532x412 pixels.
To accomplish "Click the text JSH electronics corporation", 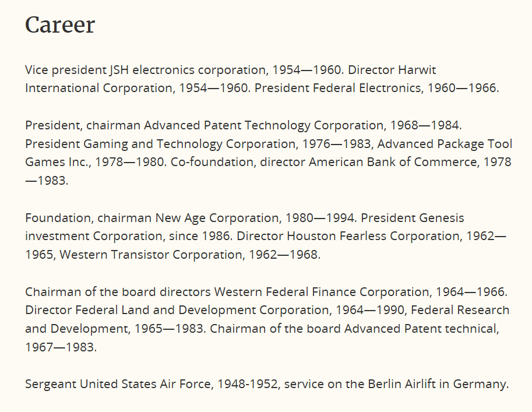I will (x=188, y=70).
